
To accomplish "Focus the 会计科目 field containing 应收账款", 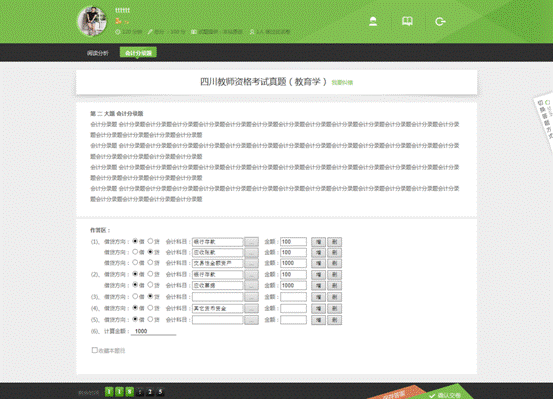I will [218, 253].
